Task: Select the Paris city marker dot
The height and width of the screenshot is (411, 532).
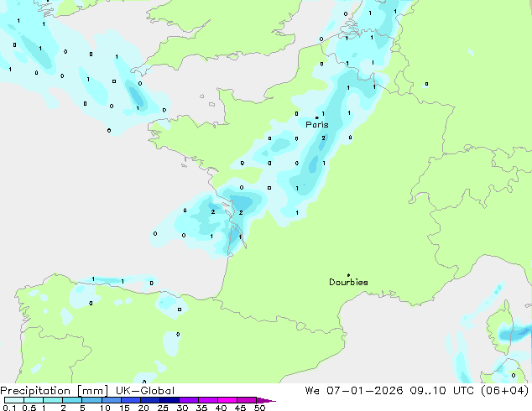Action: pyautogui.click(x=317, y=117)
